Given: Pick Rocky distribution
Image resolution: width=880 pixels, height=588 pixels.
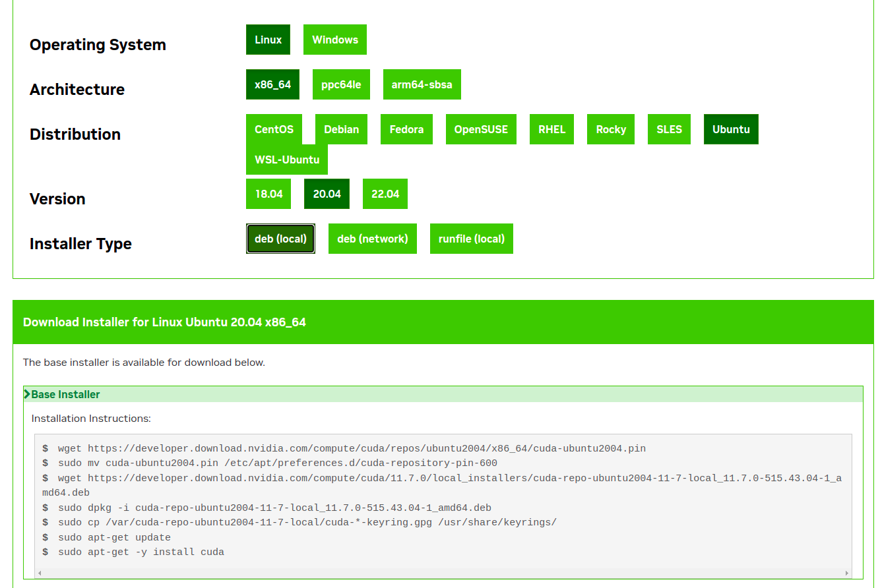Looking at the screenshot, I should (x=611, y=129).
